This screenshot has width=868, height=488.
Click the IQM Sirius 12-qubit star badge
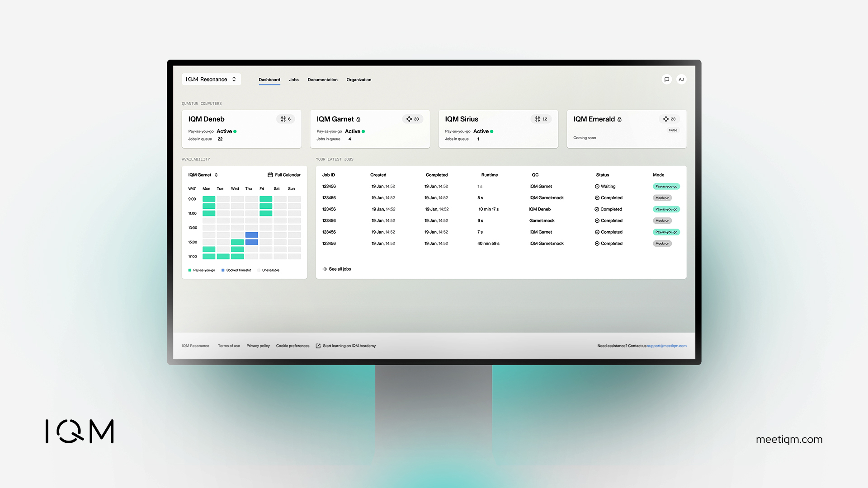coord(541,119)
